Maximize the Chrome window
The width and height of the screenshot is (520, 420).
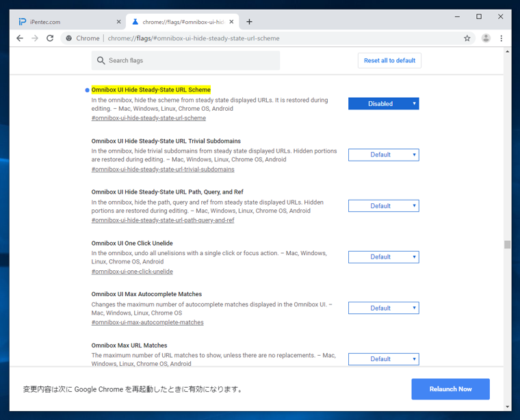click(x=479, y=16)
